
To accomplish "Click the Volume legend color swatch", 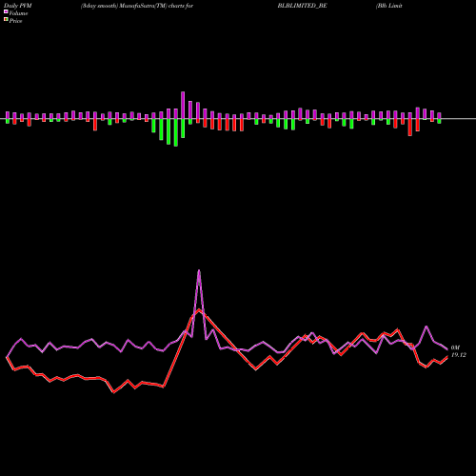I will click(6, 11).
